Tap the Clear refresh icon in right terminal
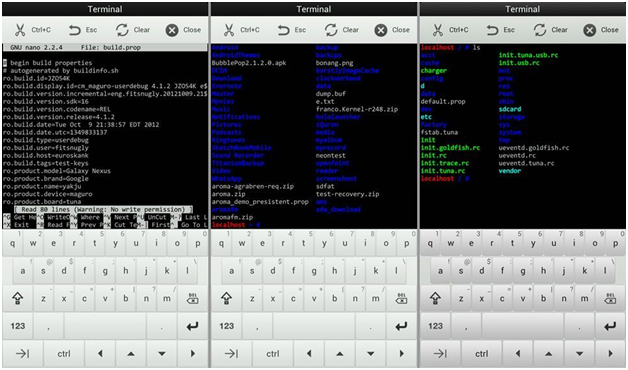Viewport: 628px width, 370px height. point(540,30)
